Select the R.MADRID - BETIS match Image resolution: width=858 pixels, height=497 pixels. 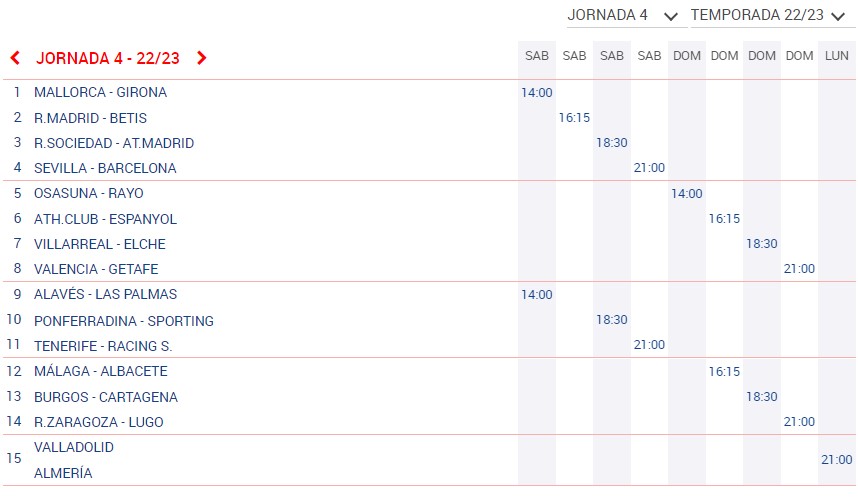[x=90, y=118]
